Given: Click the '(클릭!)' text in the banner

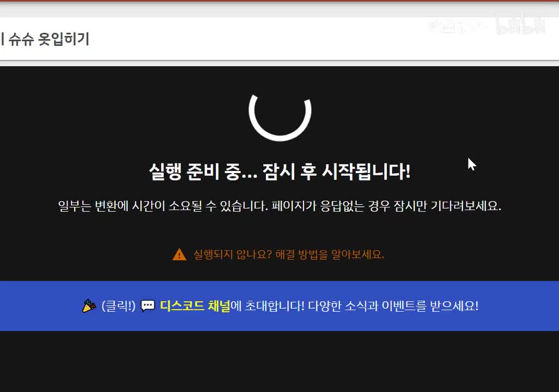Looking at the screenshot, I should click(118, 306).
